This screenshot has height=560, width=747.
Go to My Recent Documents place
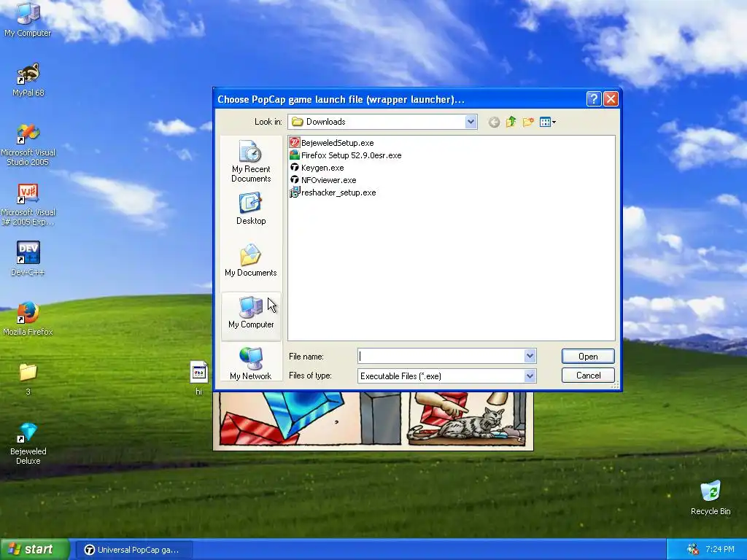(251, 161)
